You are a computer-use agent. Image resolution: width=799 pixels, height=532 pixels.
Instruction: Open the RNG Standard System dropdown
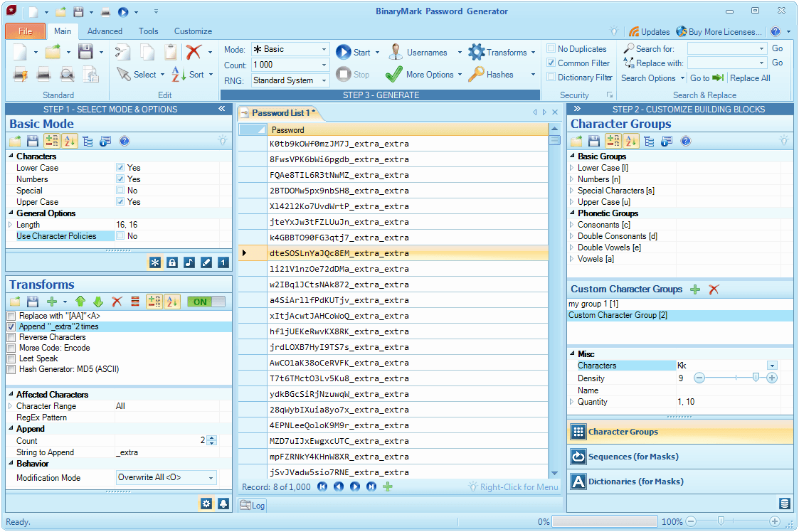(324, 80)
